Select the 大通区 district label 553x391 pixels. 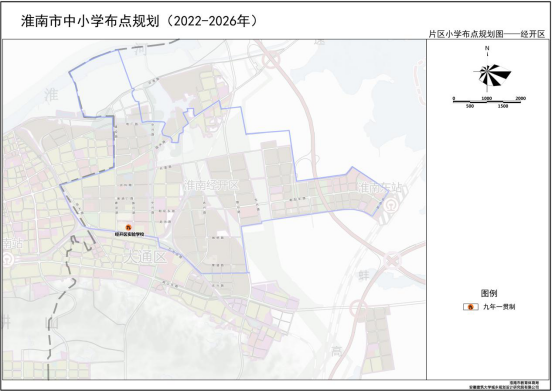click(145, 257)
